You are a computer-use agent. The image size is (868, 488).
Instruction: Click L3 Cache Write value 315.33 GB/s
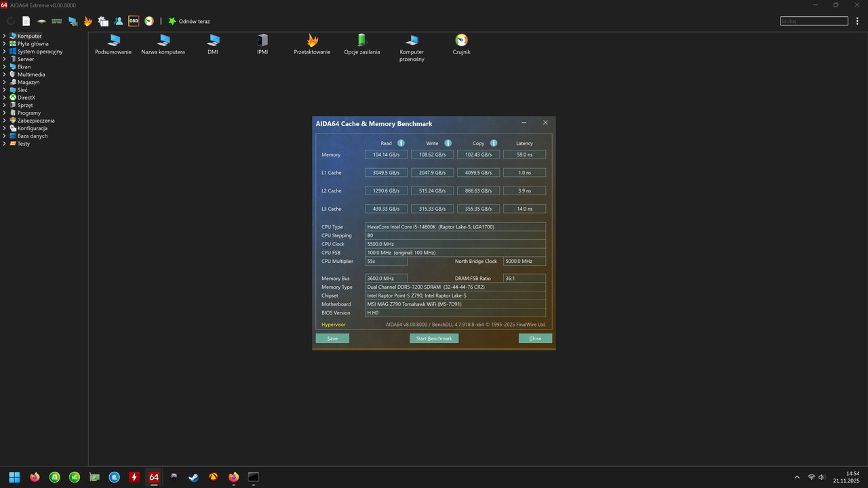432,209
